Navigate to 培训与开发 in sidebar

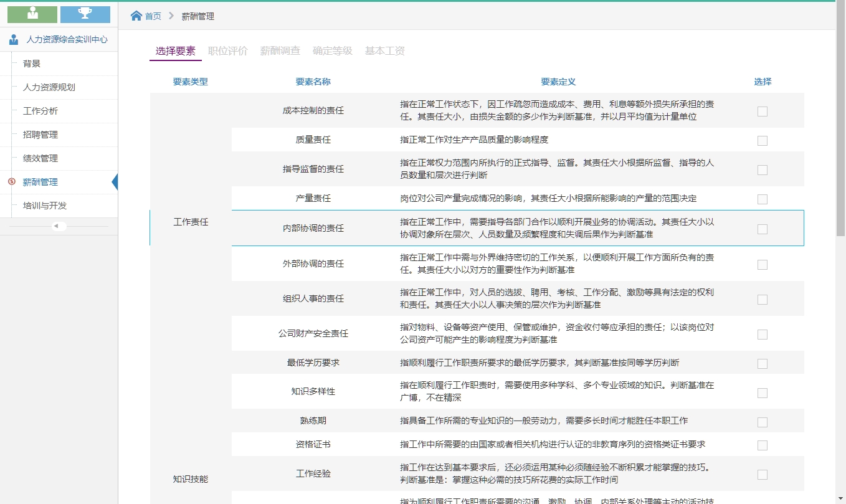[44, 206]
